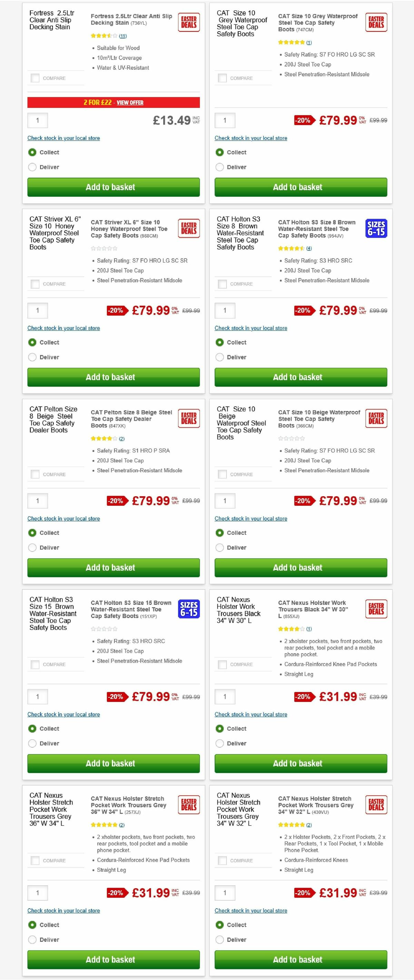Enable Compare for Fortress Decking Stain
Screen dimensions: 414x980
(34, 78)
